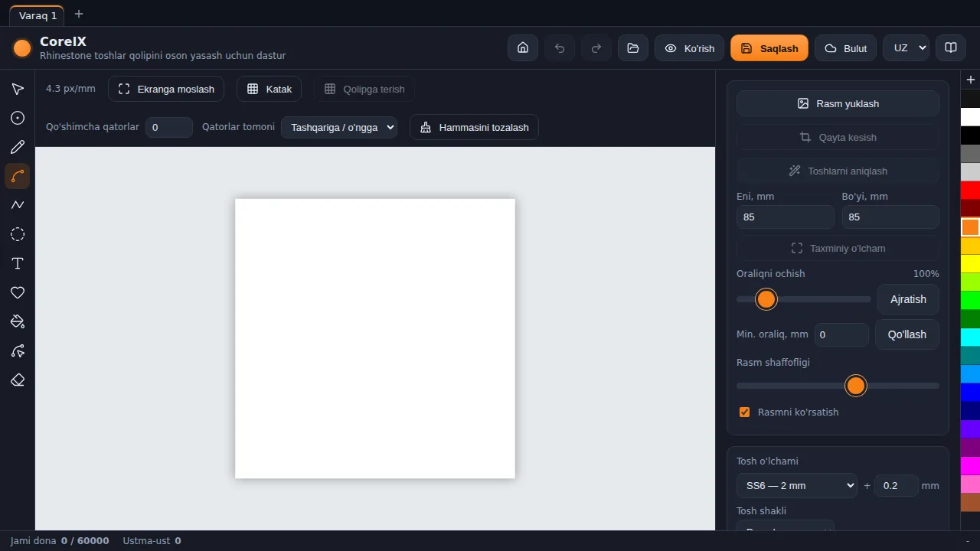The image size is (980, 551).
Task: Select the paint bucket fill tool
Action: (x=18, y=321)
